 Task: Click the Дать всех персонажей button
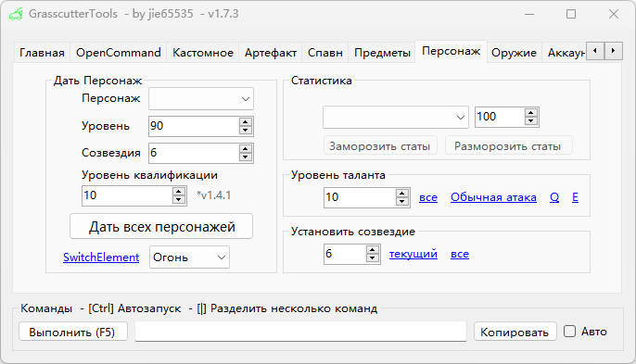point(161,226)
